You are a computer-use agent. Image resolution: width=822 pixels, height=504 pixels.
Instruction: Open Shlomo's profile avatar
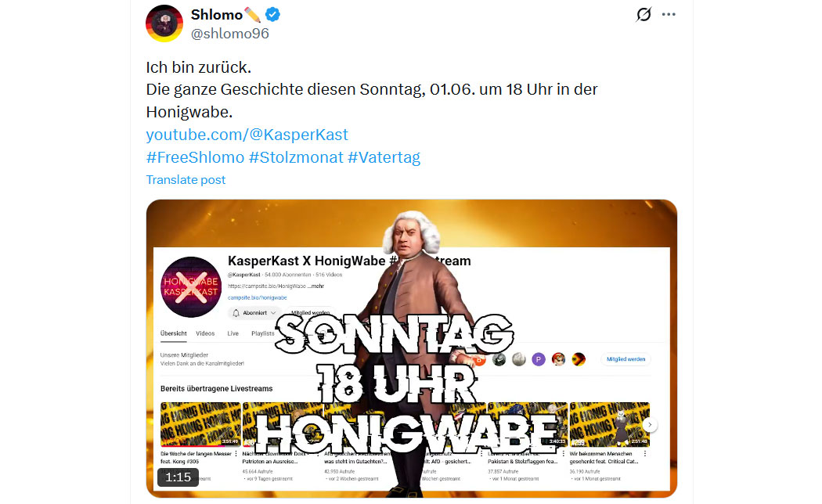(164, 23)
